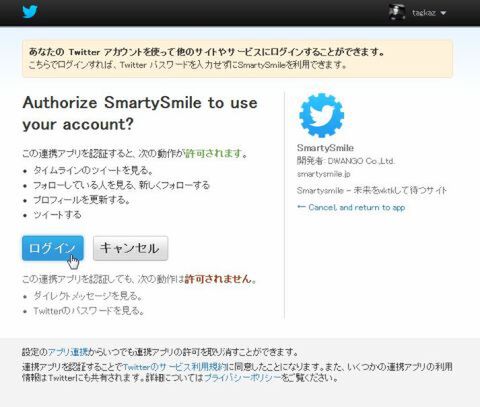The height and width of the screenshot is (407, 480).
Task: Open the user avatar in top bar
Action: [x=397, y=13]
